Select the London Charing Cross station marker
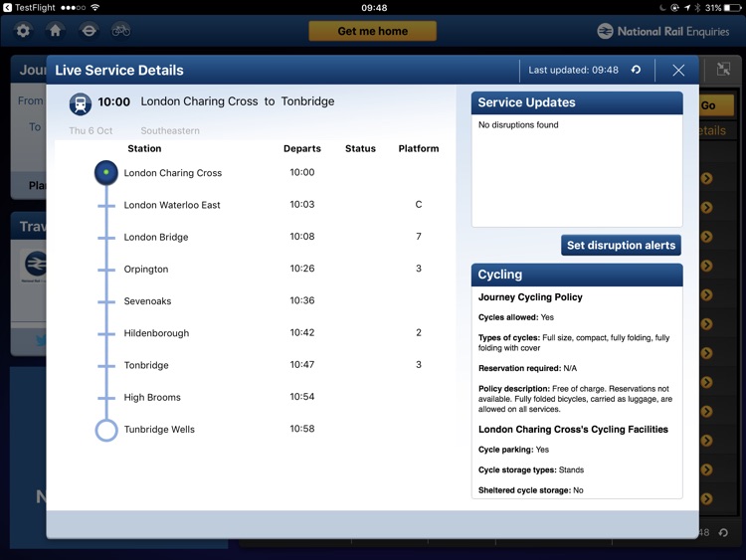This screenshot has width=746, height=560. click(106, 173)
